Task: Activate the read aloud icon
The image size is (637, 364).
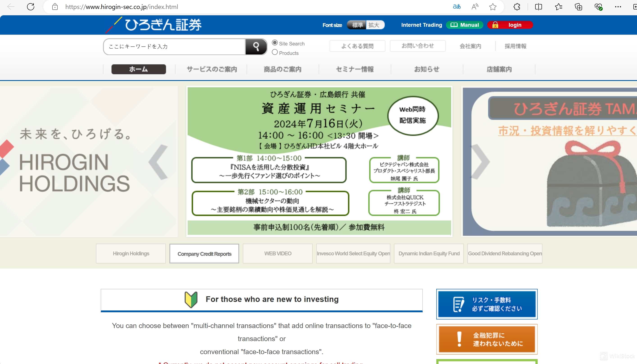Action: click(475, 7)
